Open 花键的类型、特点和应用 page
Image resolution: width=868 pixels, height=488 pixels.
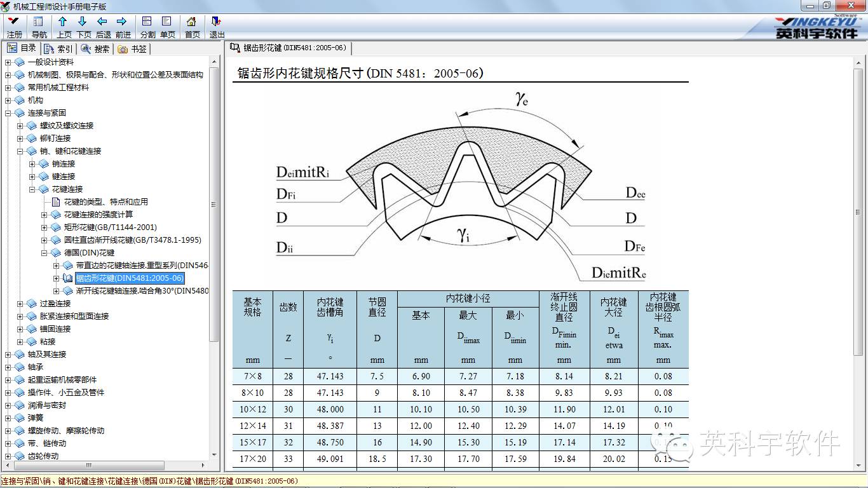[x=105, y=202]
